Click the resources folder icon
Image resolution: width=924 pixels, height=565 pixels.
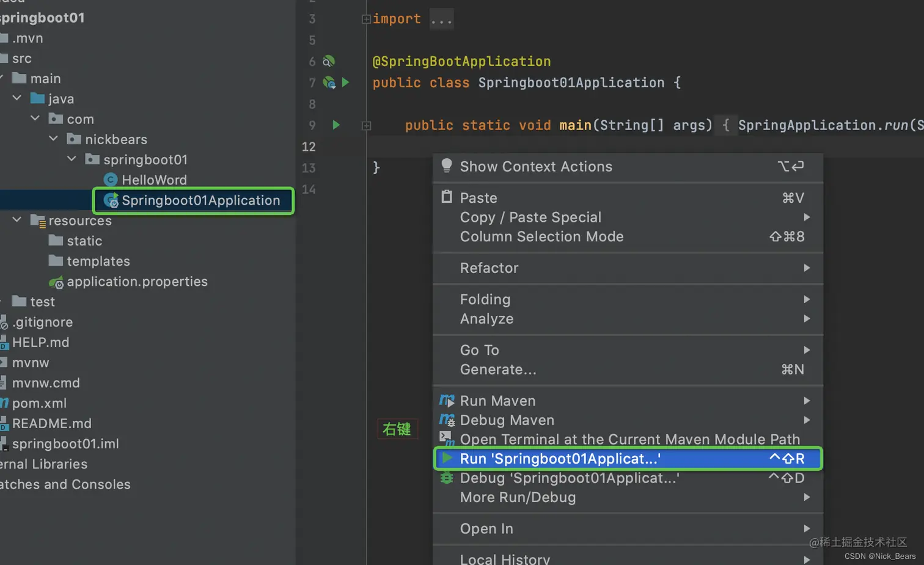(38, 221)
